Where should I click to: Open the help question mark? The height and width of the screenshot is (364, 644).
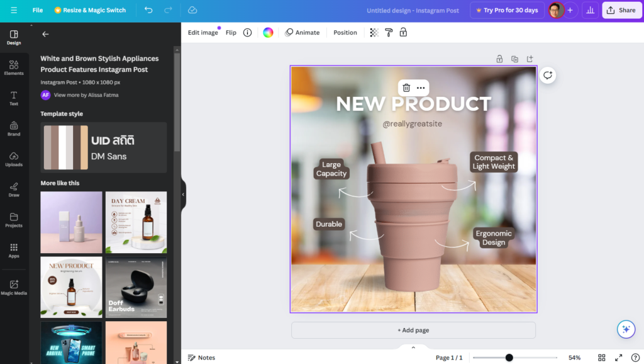[635, 358]
